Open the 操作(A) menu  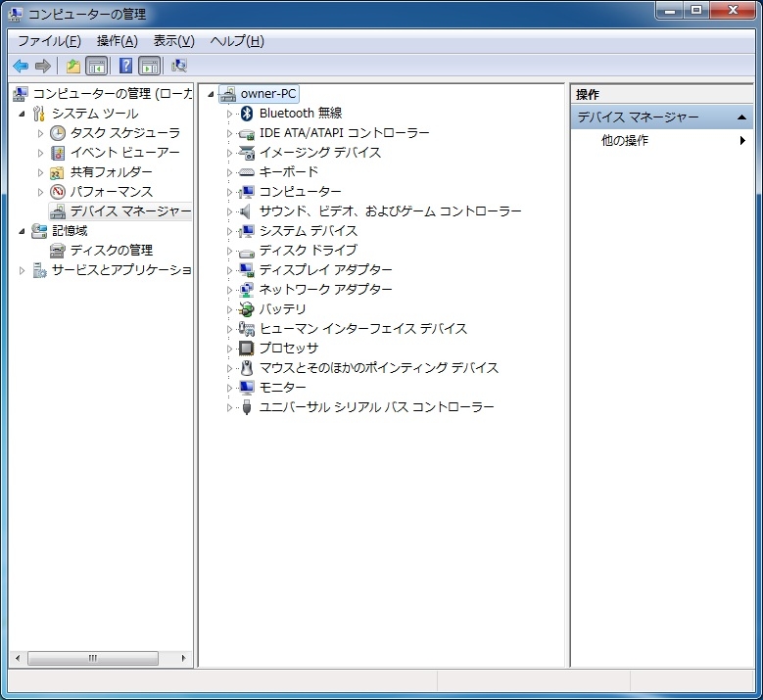click(118, 41)
